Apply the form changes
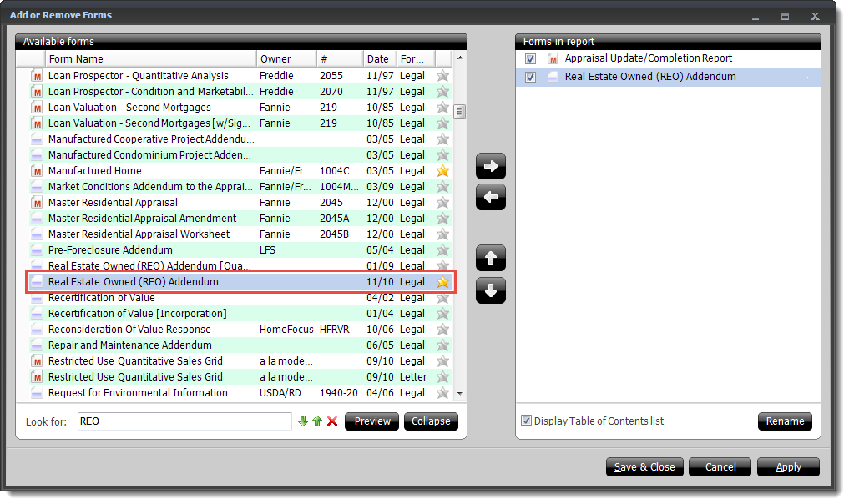 [x=788, y=466]
